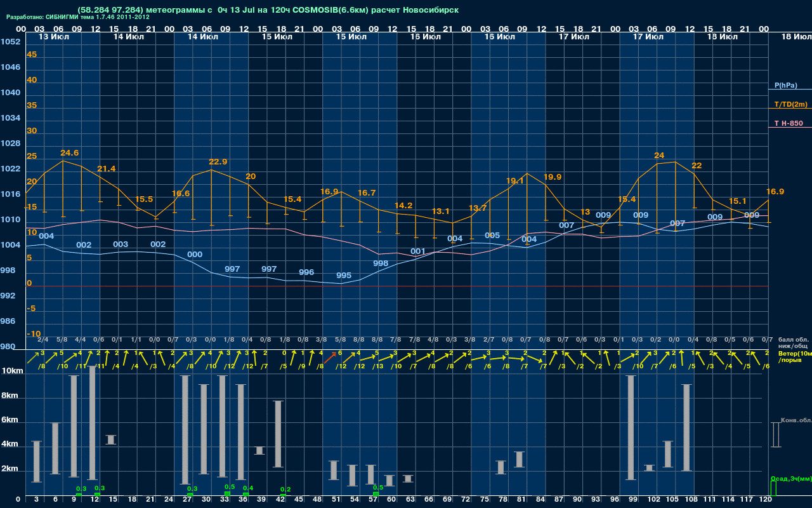This screenshot has width=812, height=508.
Task: Click the gray cloud bar above hour 3
Action: pyautogui.click(x=37, y=462)
